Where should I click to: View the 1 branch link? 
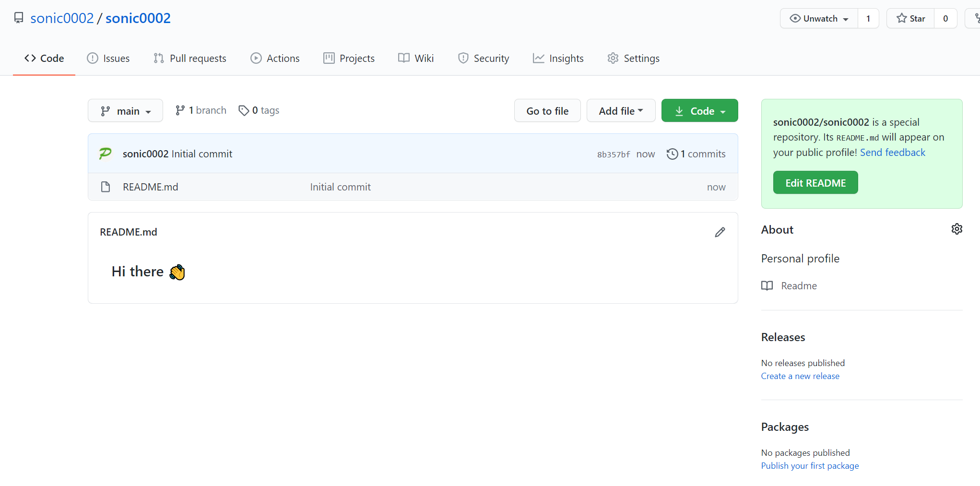tap(201, 110)
